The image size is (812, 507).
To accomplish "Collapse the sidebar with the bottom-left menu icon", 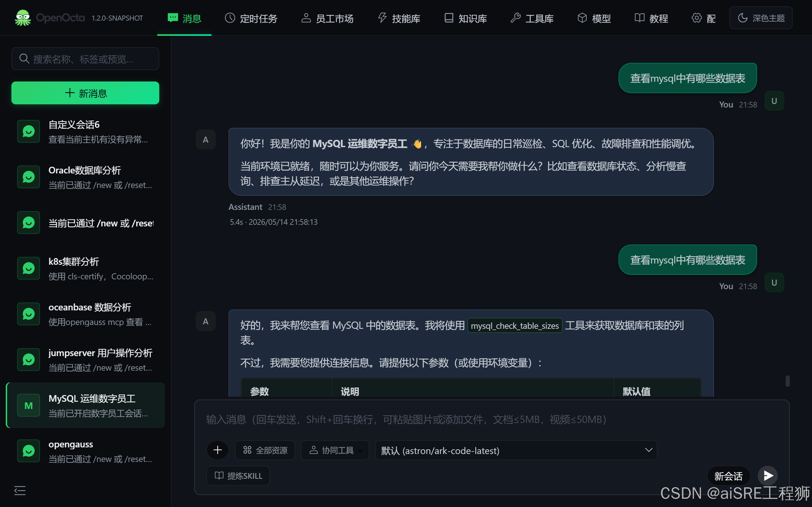I will [x=20, y=491].
